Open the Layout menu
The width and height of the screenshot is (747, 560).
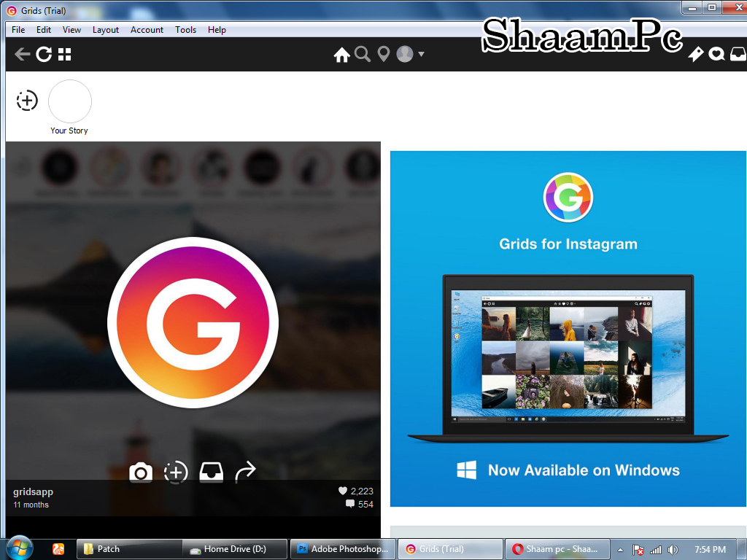tap(105, 29)
